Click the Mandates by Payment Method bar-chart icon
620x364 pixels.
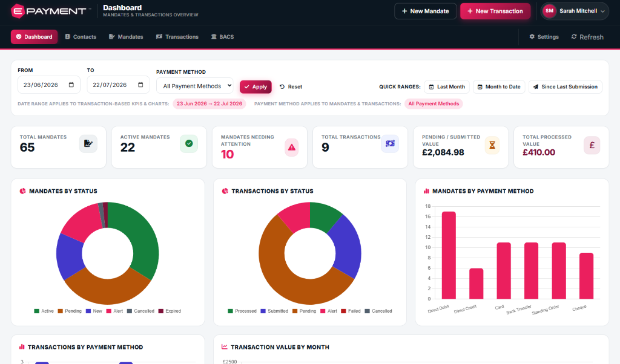426,191
